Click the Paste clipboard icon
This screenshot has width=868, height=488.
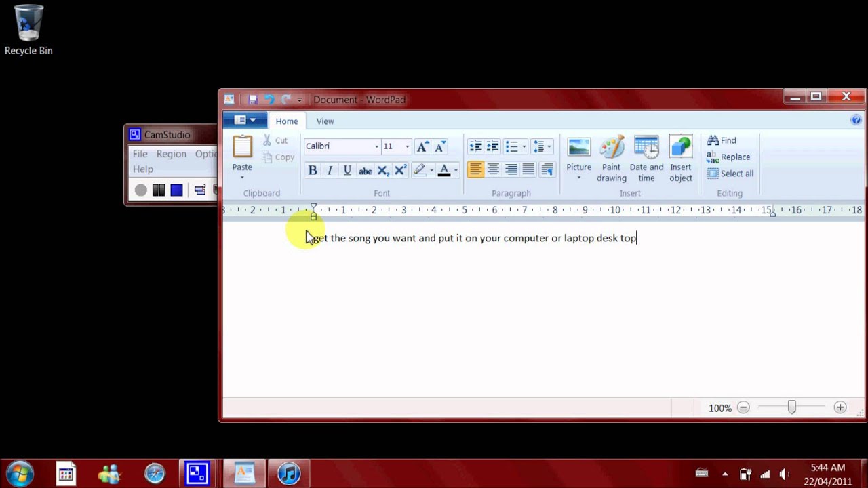(242, 146)
